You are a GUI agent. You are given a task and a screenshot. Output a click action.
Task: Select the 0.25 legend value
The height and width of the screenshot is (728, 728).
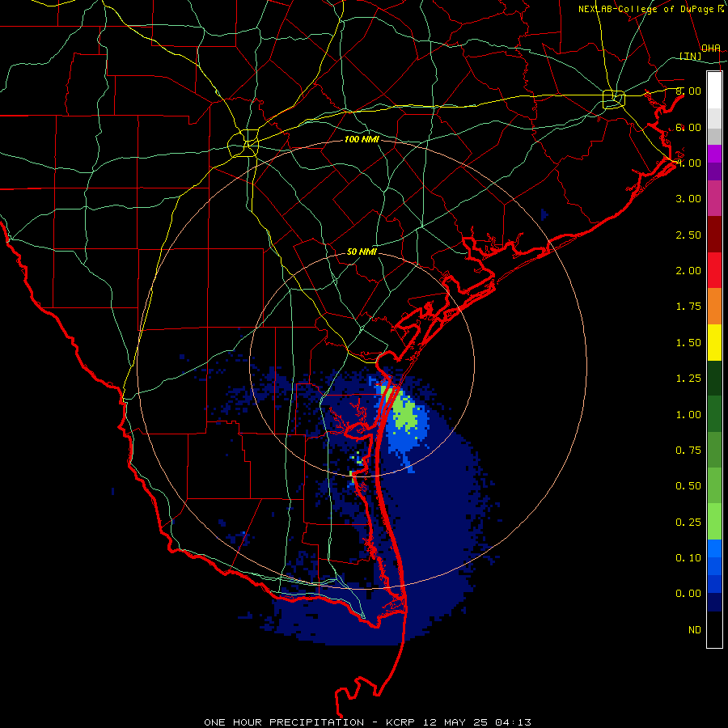click(x=688, y=523)
